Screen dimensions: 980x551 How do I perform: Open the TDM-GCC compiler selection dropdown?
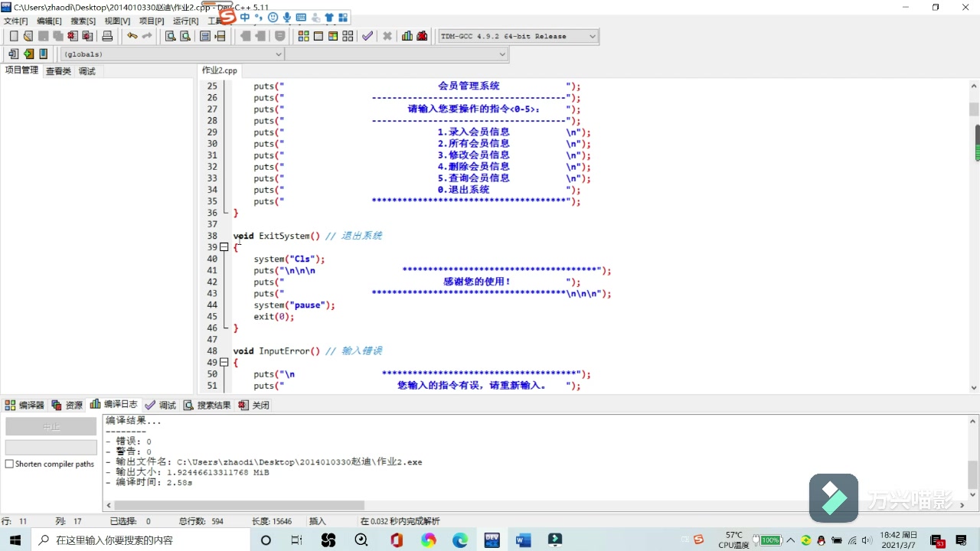pos(592,36)
